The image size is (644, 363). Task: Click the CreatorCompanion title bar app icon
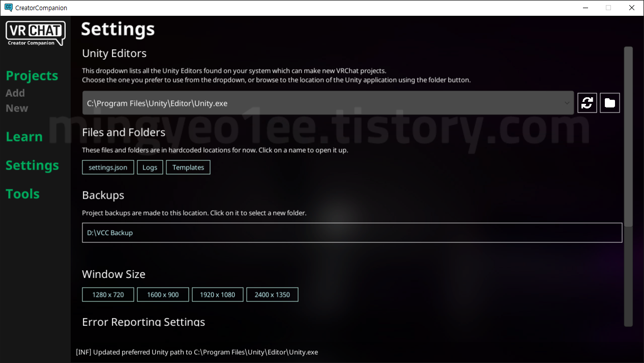pyautogui.click(x=8, y=8)
